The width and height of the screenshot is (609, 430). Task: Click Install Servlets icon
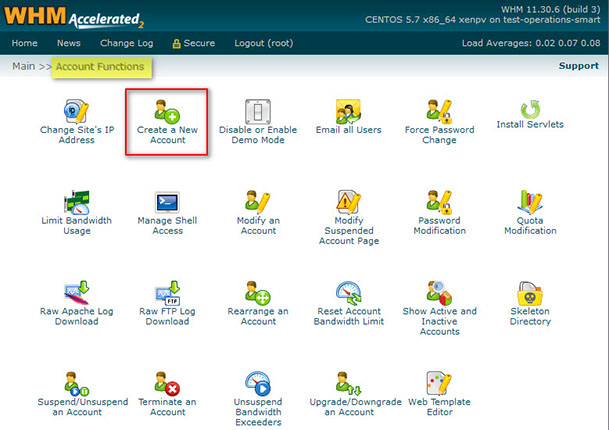(530, 109)
